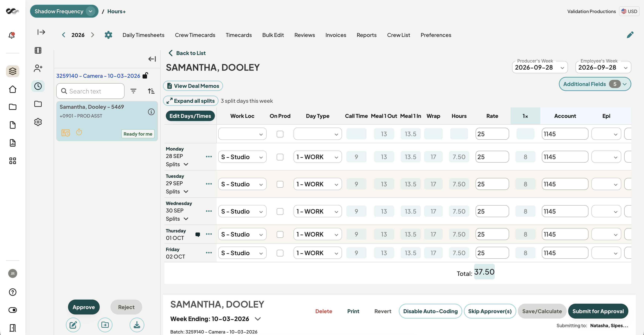Open the Reports tab

point(367,35)
